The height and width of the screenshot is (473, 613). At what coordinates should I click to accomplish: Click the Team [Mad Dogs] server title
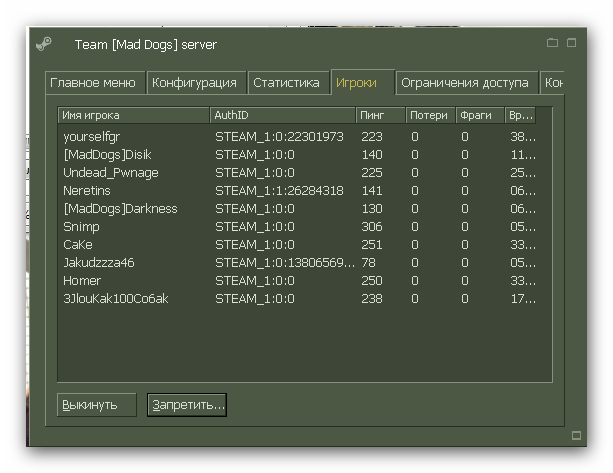(145, 45)
